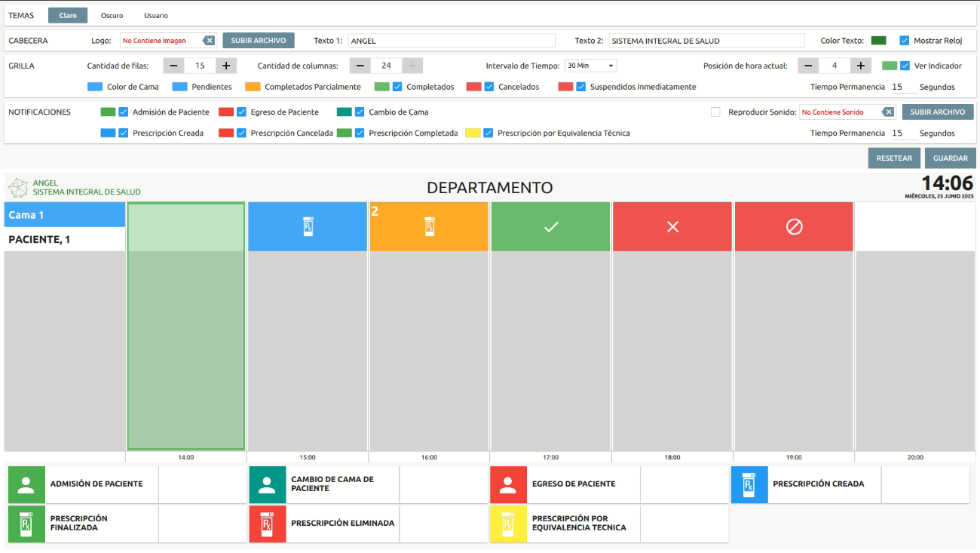Click the red prohibition suspended icon
Screen dimensions: 980x553
(793, 226)
